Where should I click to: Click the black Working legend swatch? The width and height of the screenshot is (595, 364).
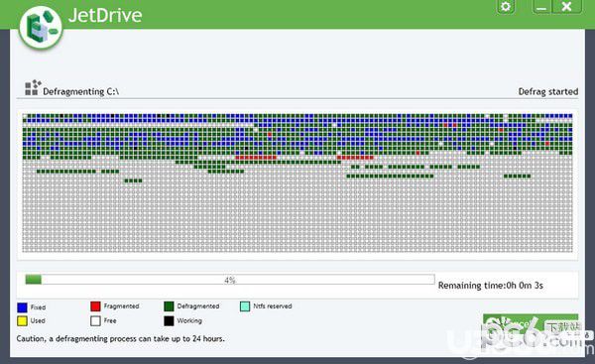[x=169, y=320]
